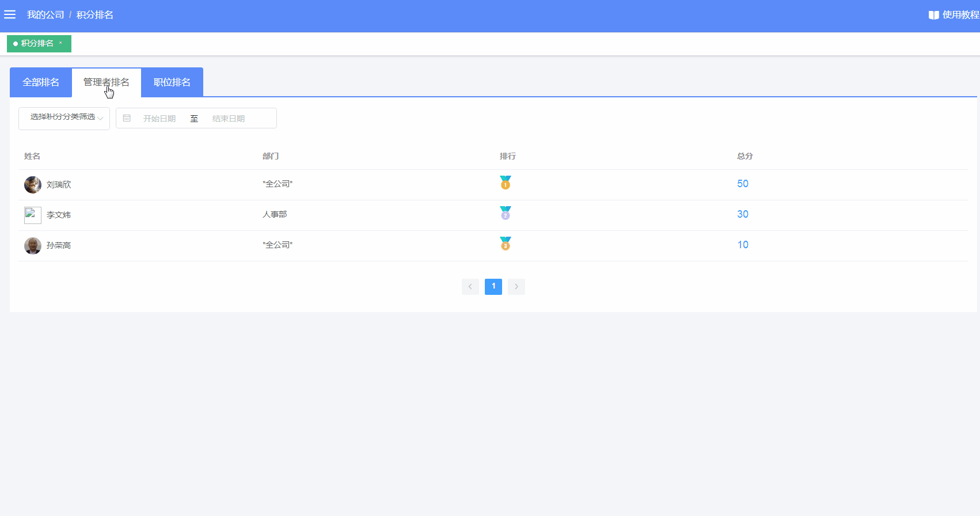Open the hamburger sidebar menu

pyautogui.click(x=10, y=14)
